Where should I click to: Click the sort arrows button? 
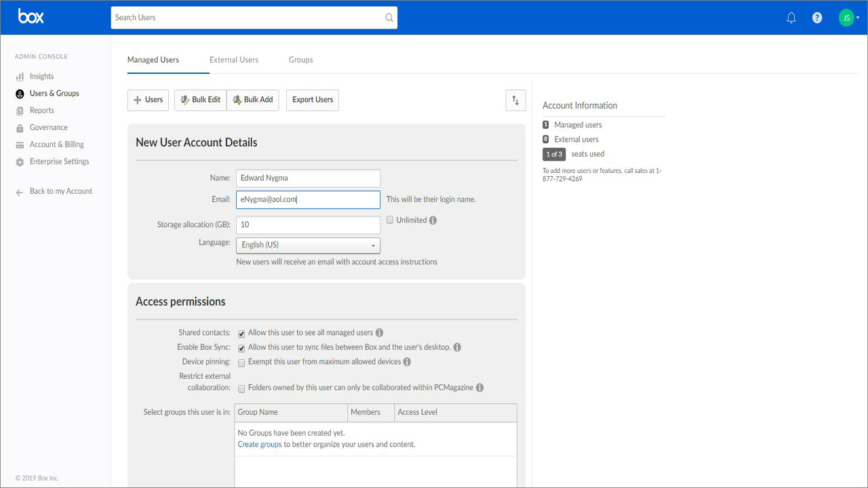[515, 100]
